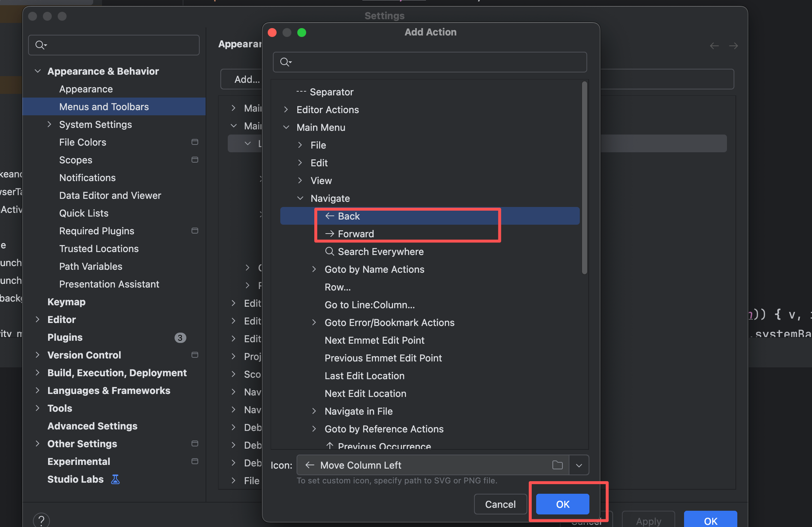Viewport: 812px width, 527px height.
Task: Click the project-level icon beside File Colors
Action: (x=195, y=142)
